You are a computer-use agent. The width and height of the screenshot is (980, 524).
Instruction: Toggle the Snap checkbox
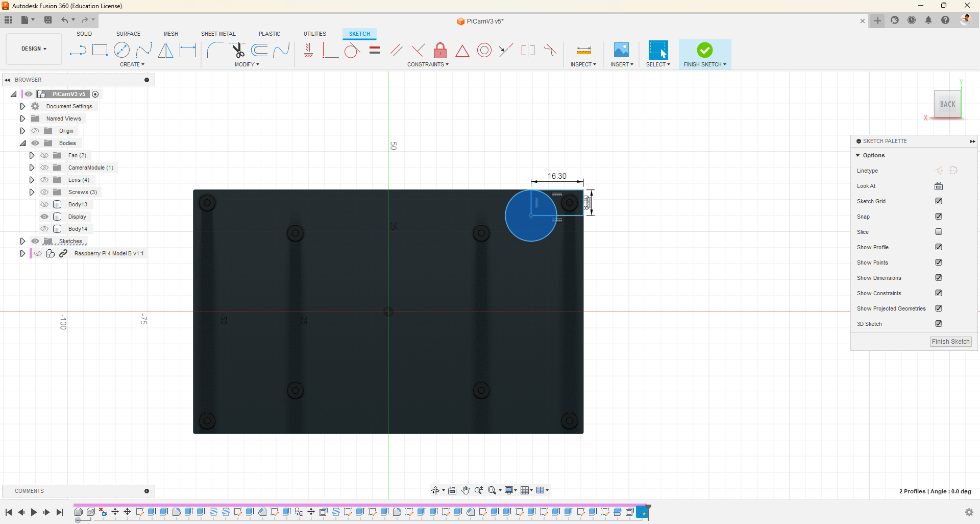(x=939, y=217)
